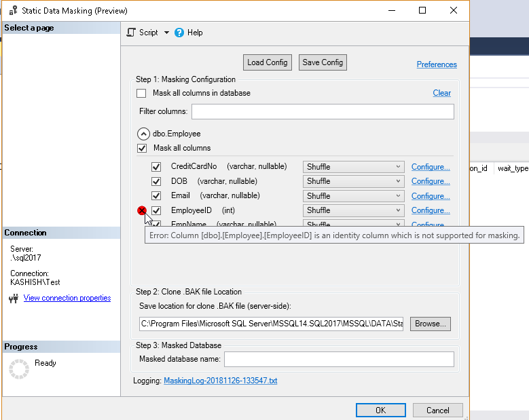Click the Static Data Masking title bar icon
This screenshot has width=529, height=420.
13,11
